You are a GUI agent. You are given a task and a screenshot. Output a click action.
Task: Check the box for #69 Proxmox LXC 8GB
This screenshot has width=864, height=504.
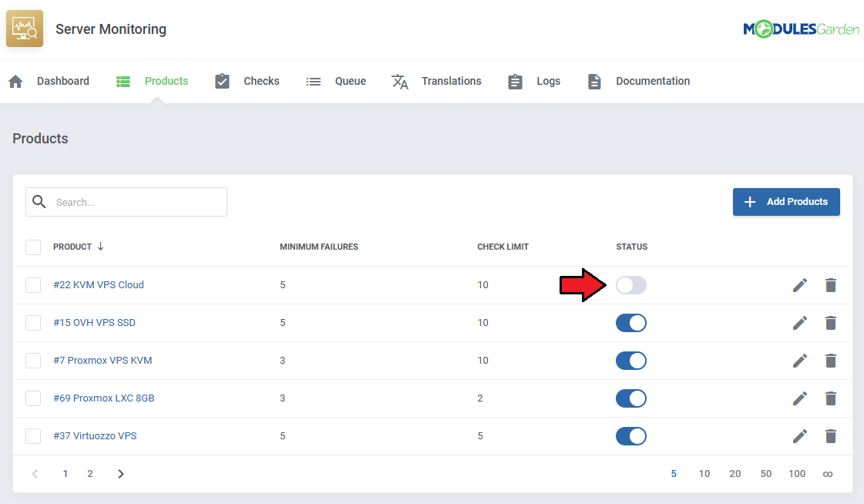[x=33, y=398]
